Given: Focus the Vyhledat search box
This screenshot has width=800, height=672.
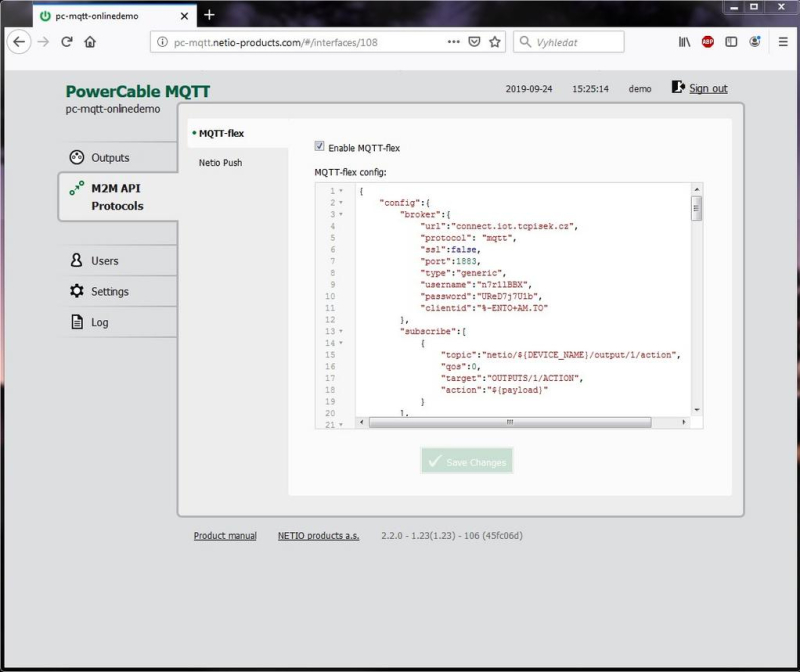Looking at the screenshot, I should tap(568, 42).
